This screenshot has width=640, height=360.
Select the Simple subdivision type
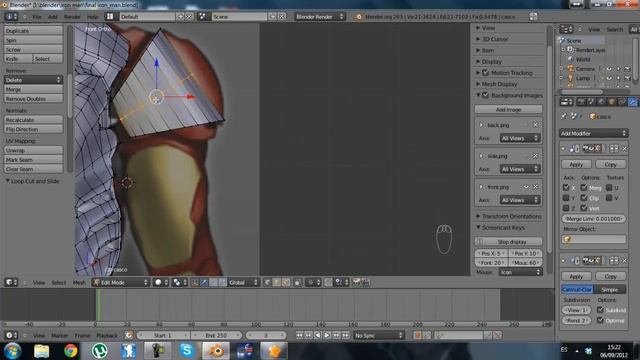(609, 289)
